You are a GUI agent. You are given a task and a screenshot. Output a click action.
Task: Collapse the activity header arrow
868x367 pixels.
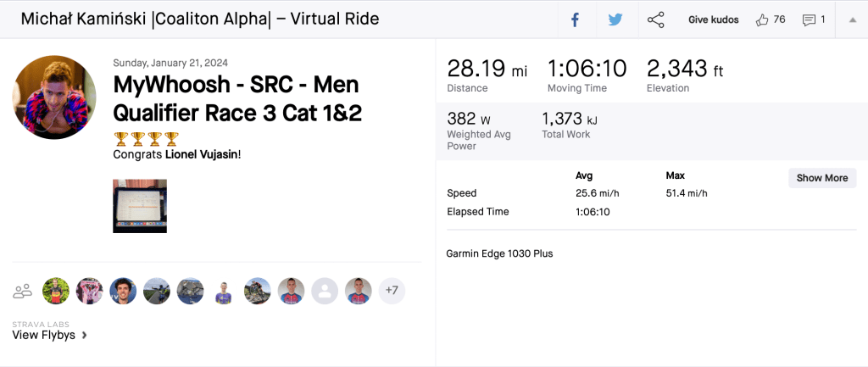852,20
